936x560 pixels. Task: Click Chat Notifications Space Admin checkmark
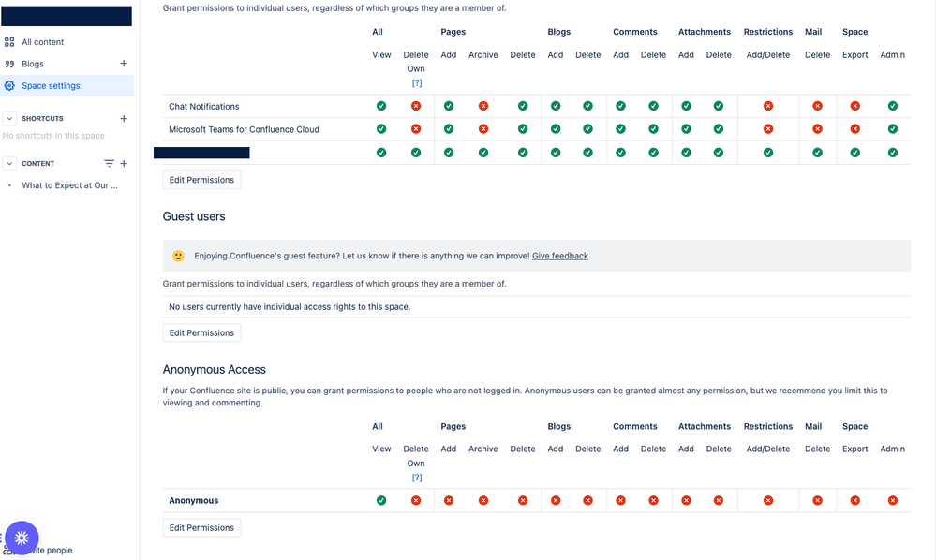(x=892, y=106)
